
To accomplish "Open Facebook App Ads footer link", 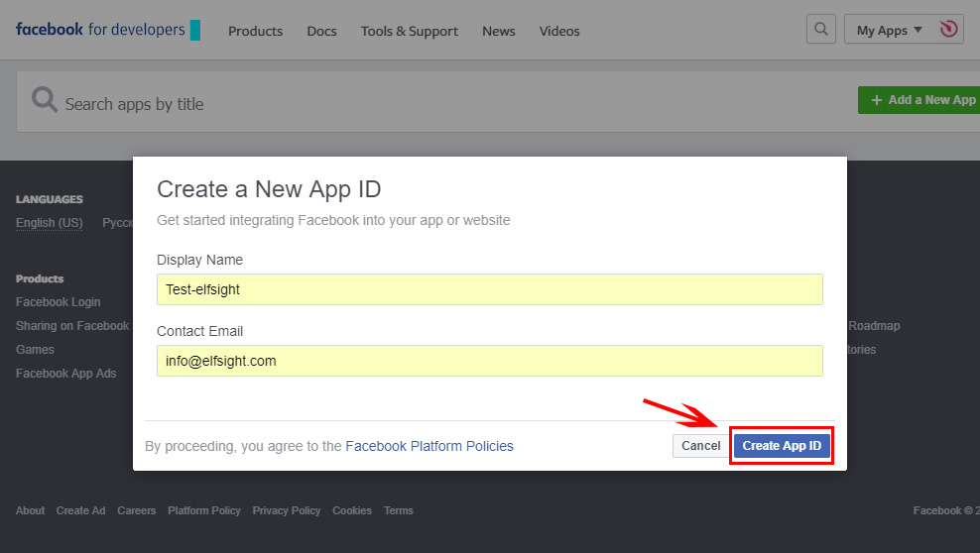I will tap(66, 374).
